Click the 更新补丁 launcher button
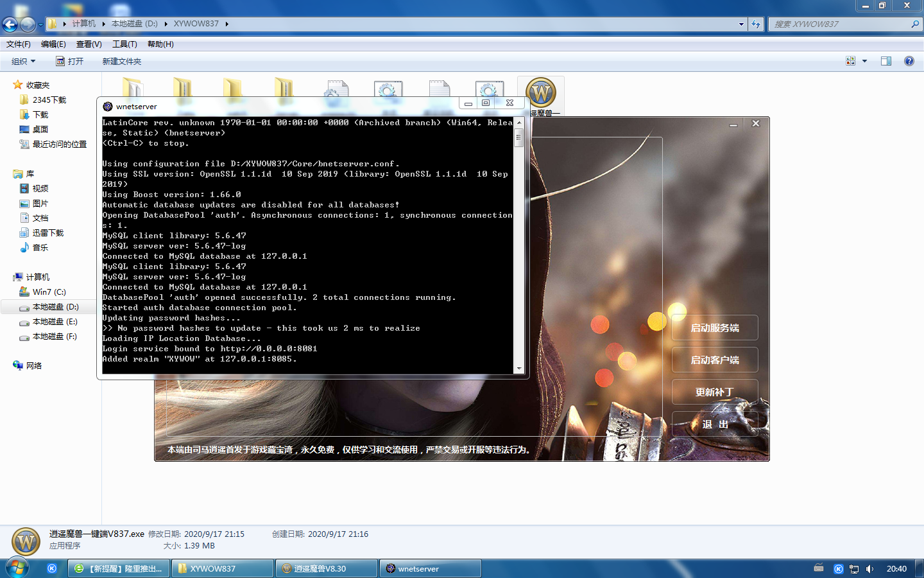Screen dimensions: 924x578 point(715,392)
